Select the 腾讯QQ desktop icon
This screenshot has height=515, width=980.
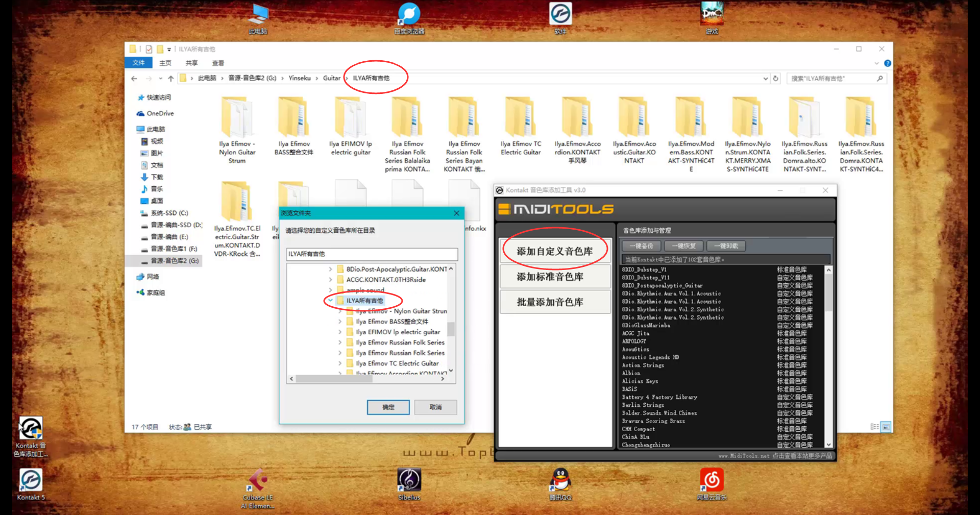pyautogui.click(x=560, y=484)
